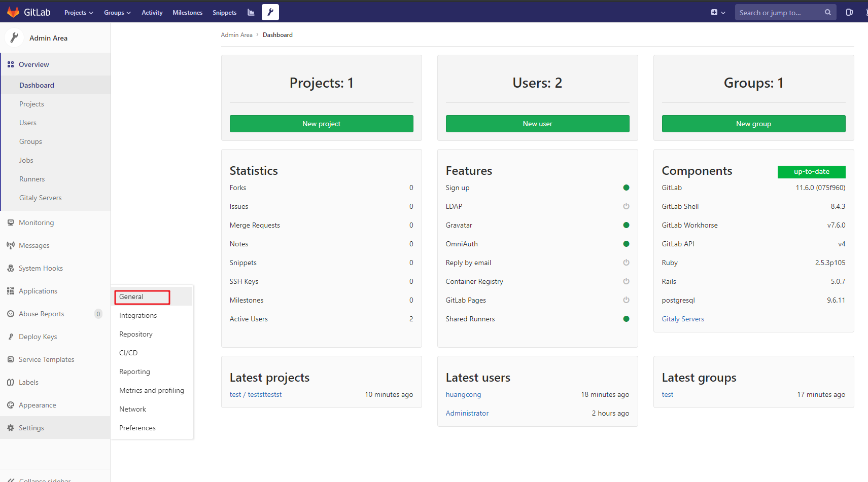This screenshot has width=868, height=482.
Task: Click the Appearance palette icon
Action: coord(11,405)
